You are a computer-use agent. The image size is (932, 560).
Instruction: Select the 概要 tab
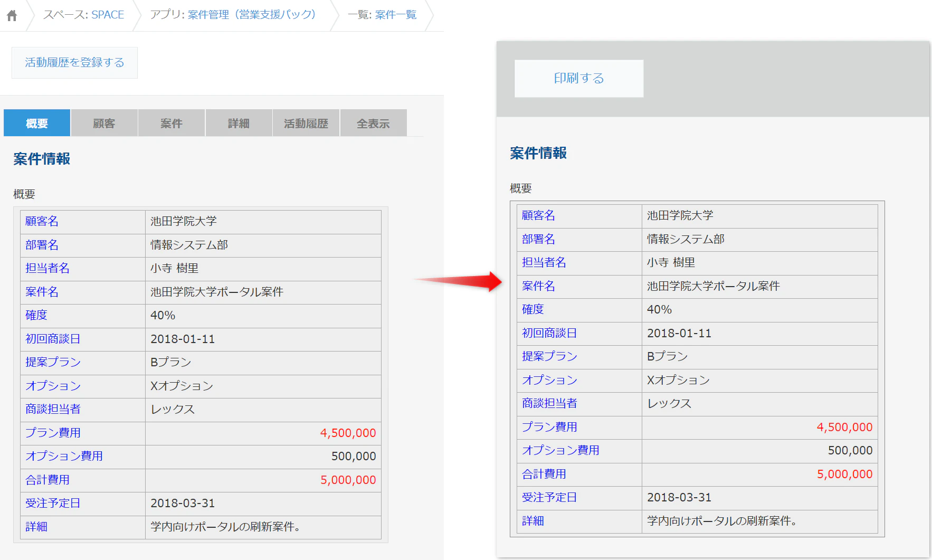37,123
